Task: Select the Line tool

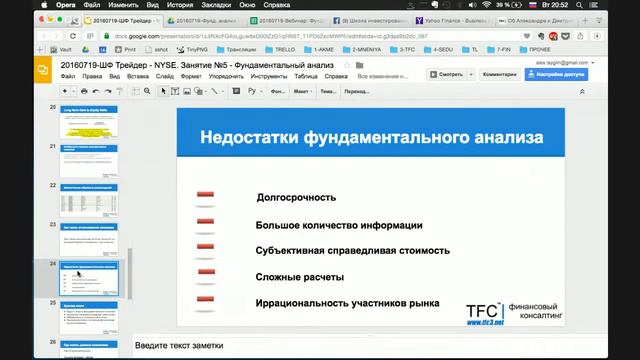Action: 214,91
